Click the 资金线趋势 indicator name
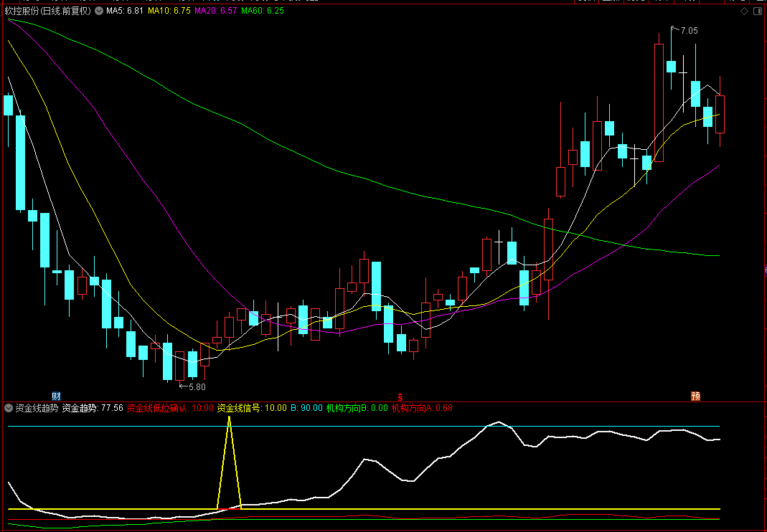 pyautogui.click(x=37, y=408)
